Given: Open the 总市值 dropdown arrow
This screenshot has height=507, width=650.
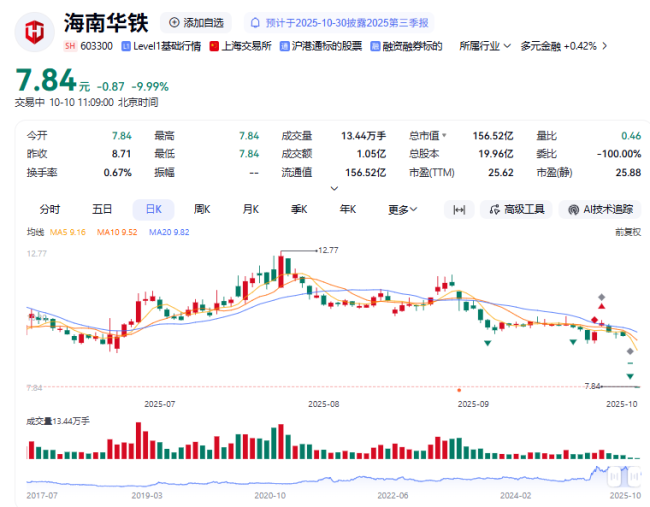Looking at the screenshot, I should coord(445,135).
